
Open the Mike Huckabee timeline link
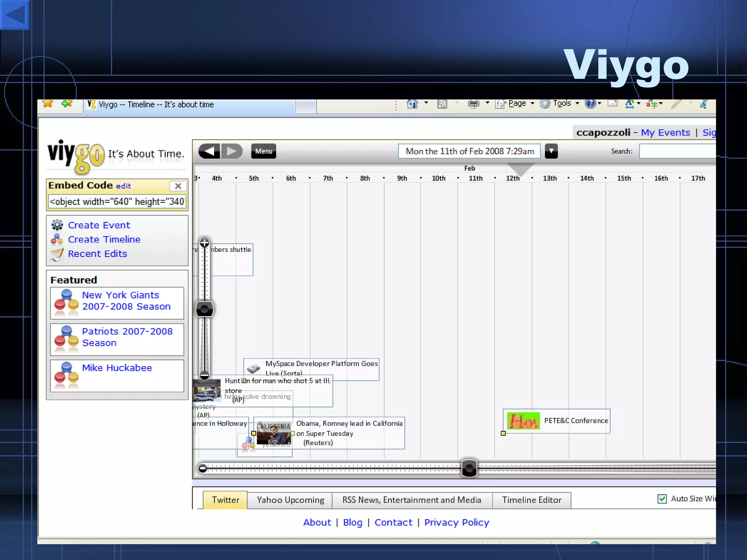[x=117, y=368]
